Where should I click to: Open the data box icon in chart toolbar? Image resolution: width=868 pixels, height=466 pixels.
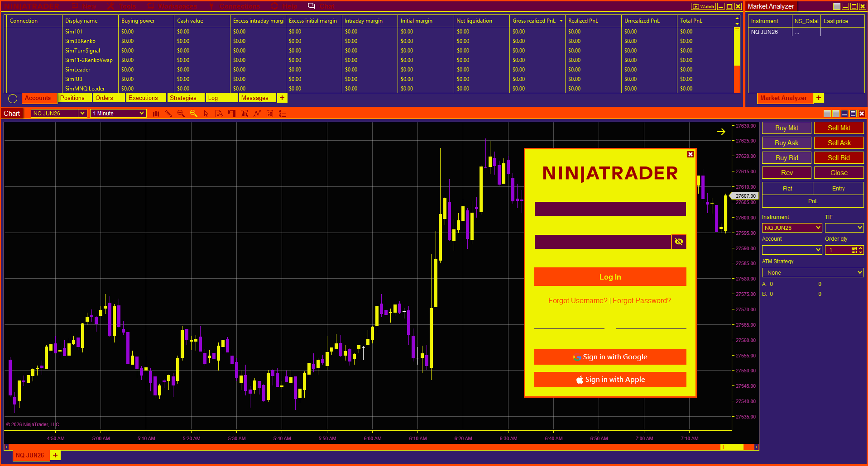219,114
